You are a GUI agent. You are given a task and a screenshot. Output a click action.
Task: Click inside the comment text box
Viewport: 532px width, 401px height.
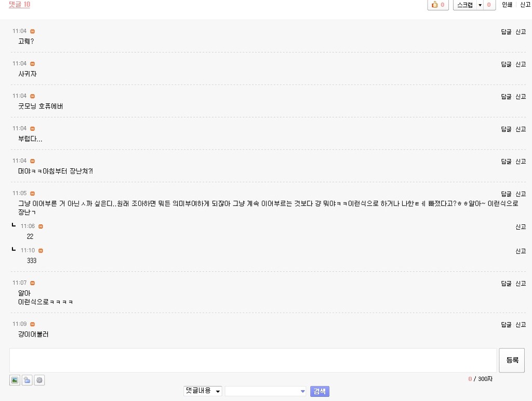253,360
